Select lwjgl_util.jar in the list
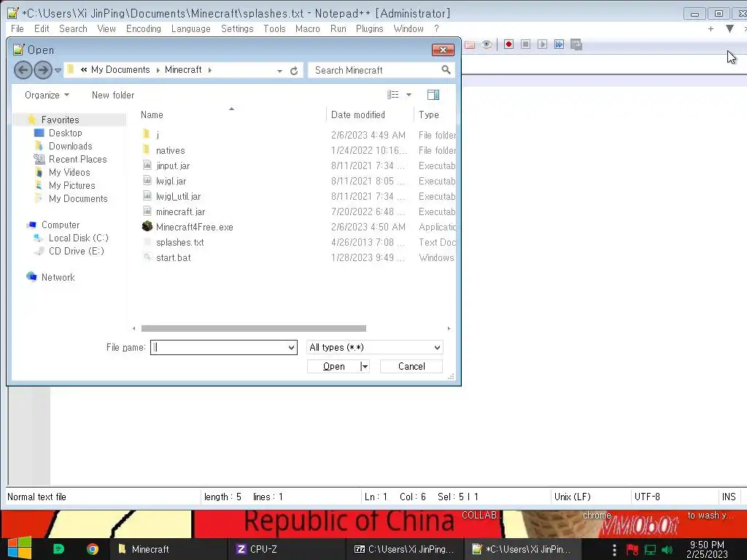The image size is (747, 560). point(178,196)
